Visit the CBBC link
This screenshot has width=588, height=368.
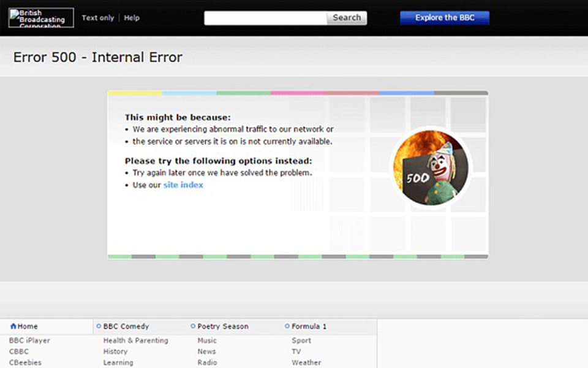[x=19, y=351]
